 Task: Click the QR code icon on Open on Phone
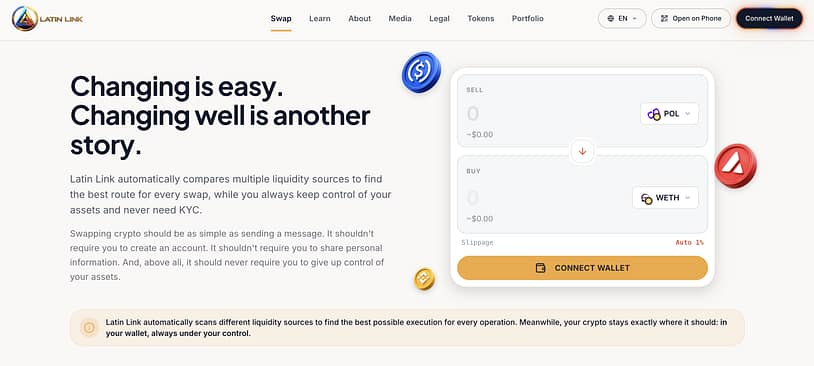(x=664, y=18)
